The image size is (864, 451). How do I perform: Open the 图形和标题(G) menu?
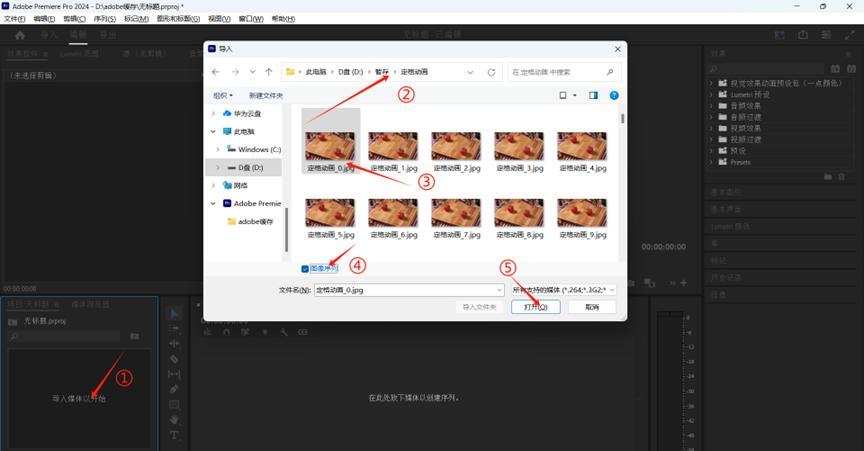click(x=178, y=19)
